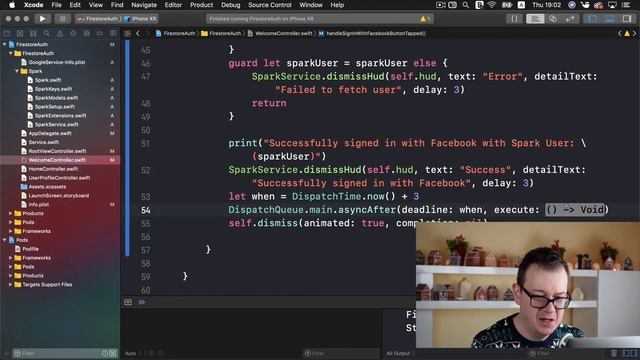Toggle source-controlled files filter in navigator
This screenshot has width=640, height=360.
pos(113,353)
